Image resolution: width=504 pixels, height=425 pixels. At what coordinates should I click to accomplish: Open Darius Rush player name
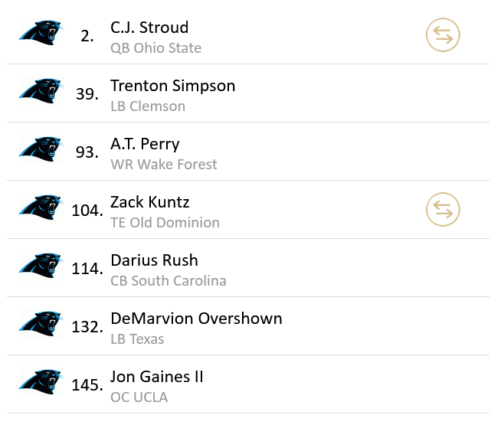click(154, 260)
